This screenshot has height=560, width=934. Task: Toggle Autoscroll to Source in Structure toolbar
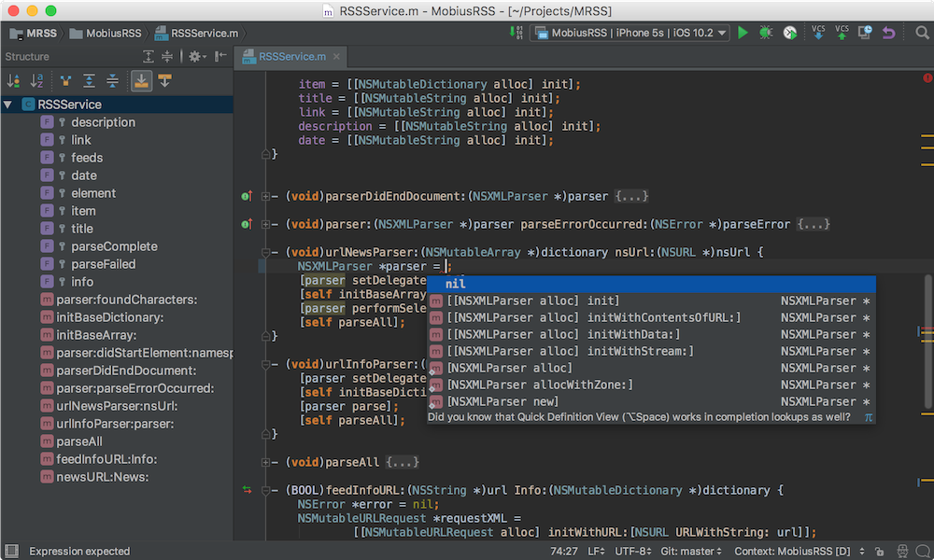[140, 81]
